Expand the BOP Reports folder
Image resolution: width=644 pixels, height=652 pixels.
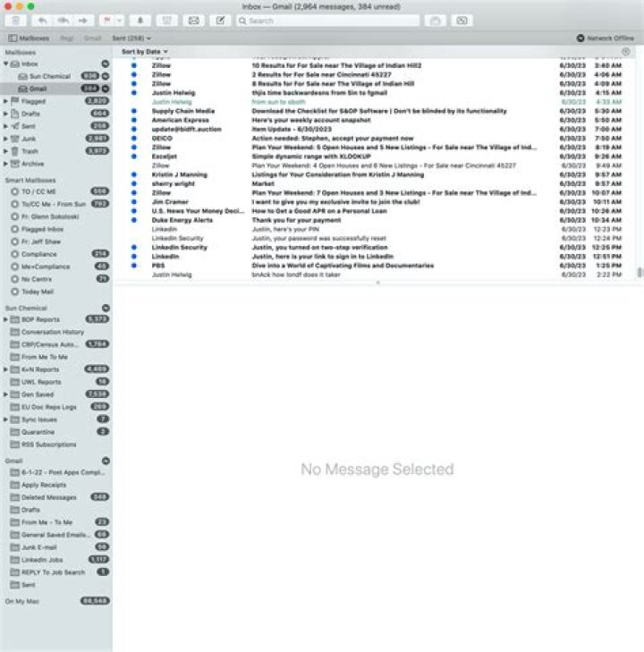6,319
